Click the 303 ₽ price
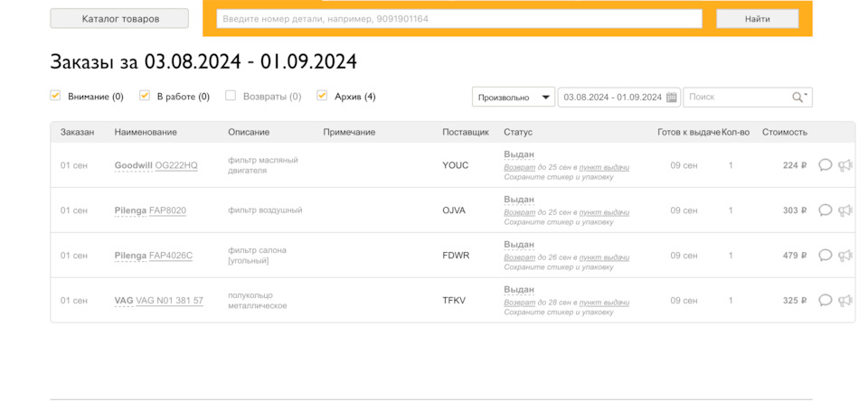The image size is (868, 401). (795, 210)
